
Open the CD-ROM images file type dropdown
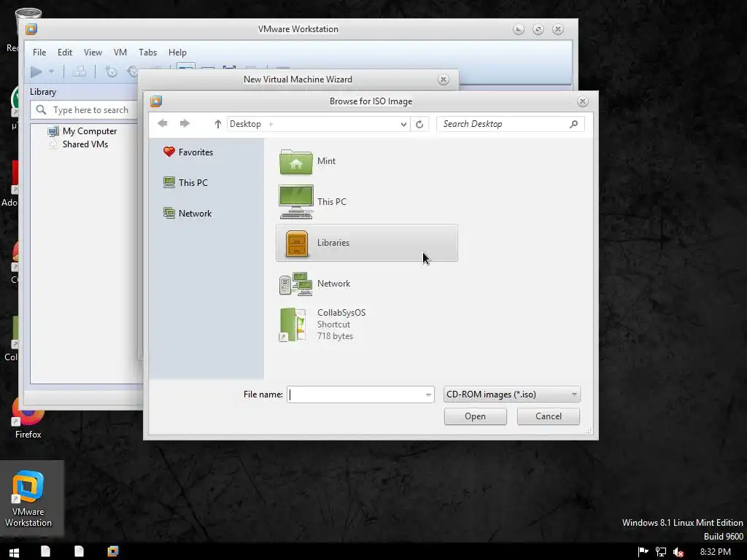(511, 394)
